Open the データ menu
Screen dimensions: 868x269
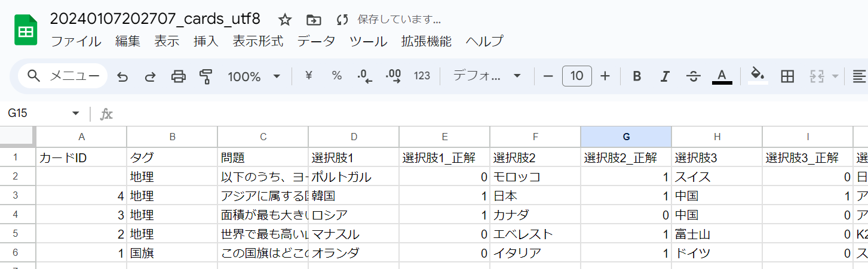coord(317,42)
